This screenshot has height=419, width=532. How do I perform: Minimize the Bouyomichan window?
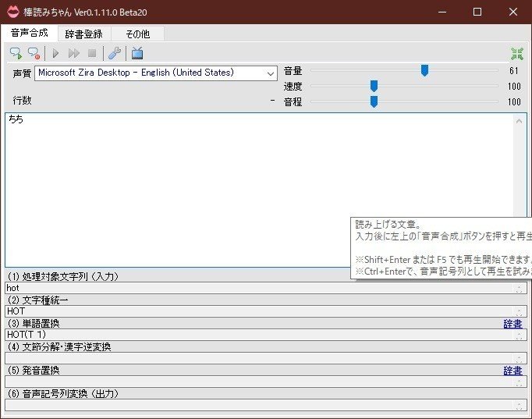pos(442,12)
